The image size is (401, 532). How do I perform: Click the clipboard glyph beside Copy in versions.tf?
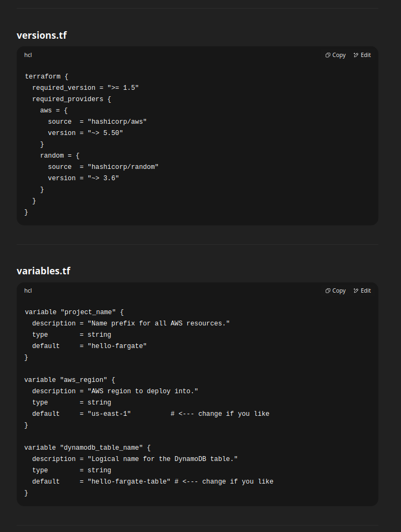[x=327, y=55]
